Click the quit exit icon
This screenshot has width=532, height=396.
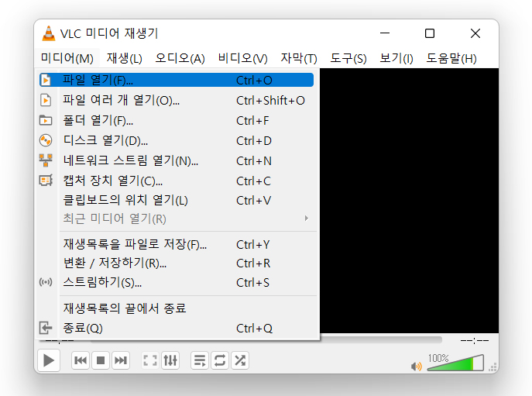pyautogui.click(x=46, y=328)
